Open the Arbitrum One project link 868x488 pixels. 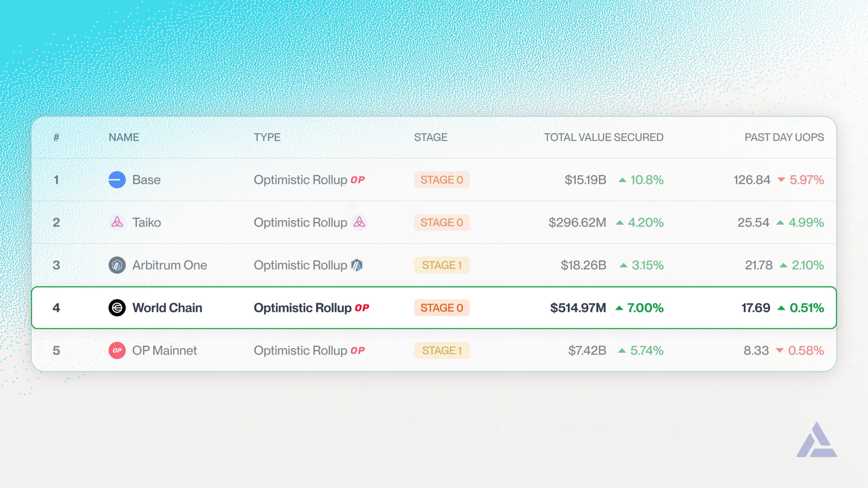[170, 265]
